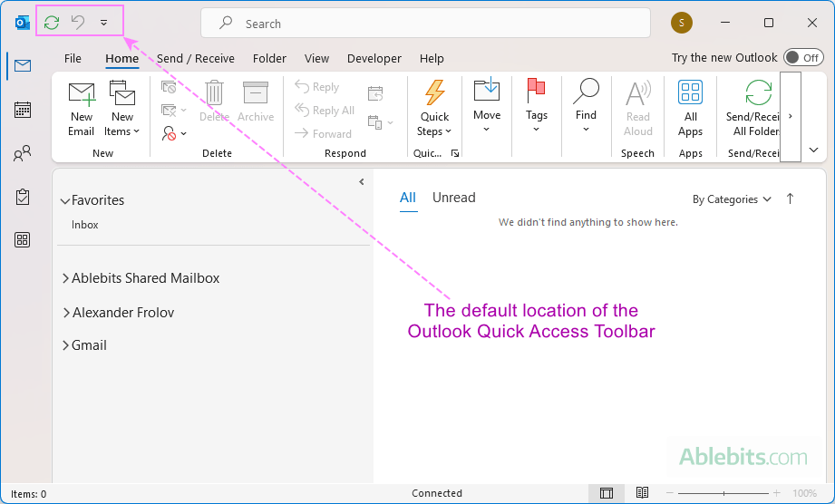Screen dimensions: 835x504
Task: Open the Tags flag dropdown
Action: (x=536, y=105)
